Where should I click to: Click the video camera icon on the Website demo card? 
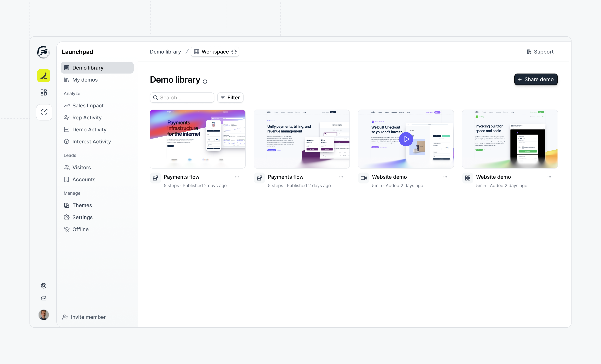tap(363, 178)
